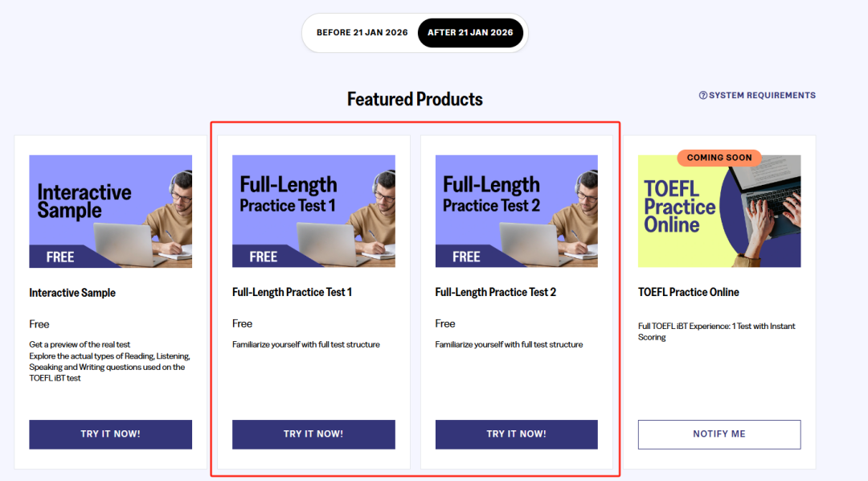
Task: Click the COMING SOON badge
Action: coord(719,158)
